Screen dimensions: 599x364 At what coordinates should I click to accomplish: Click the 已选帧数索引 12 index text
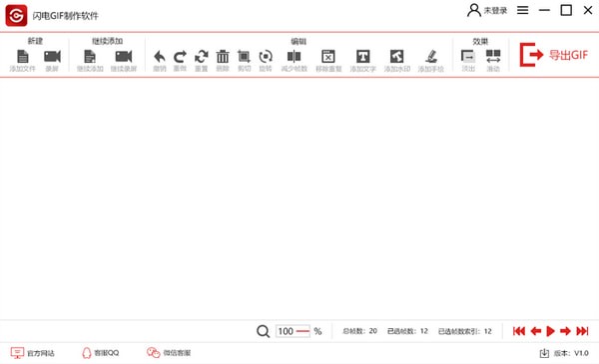[x=465, y=331]
